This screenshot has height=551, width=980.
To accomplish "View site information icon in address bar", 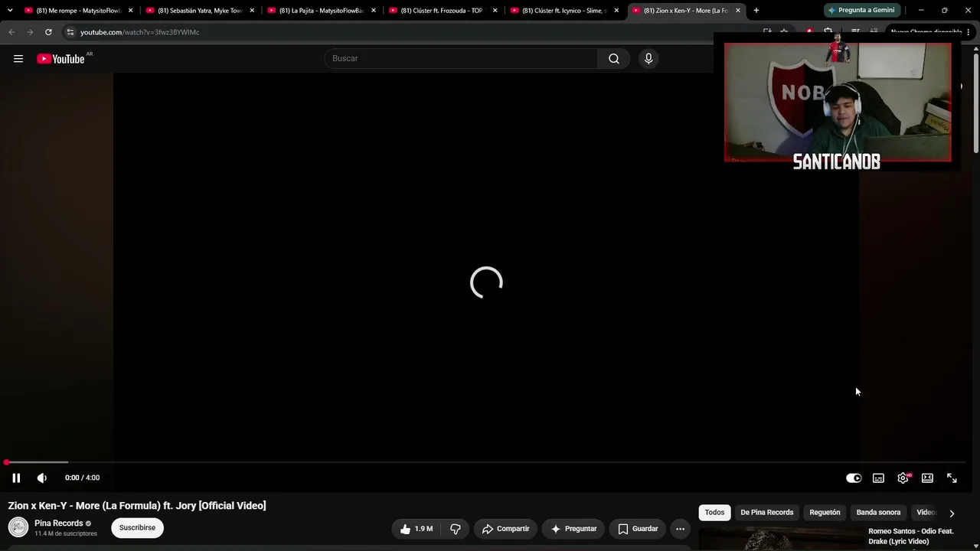I will (x=70, y=32).
